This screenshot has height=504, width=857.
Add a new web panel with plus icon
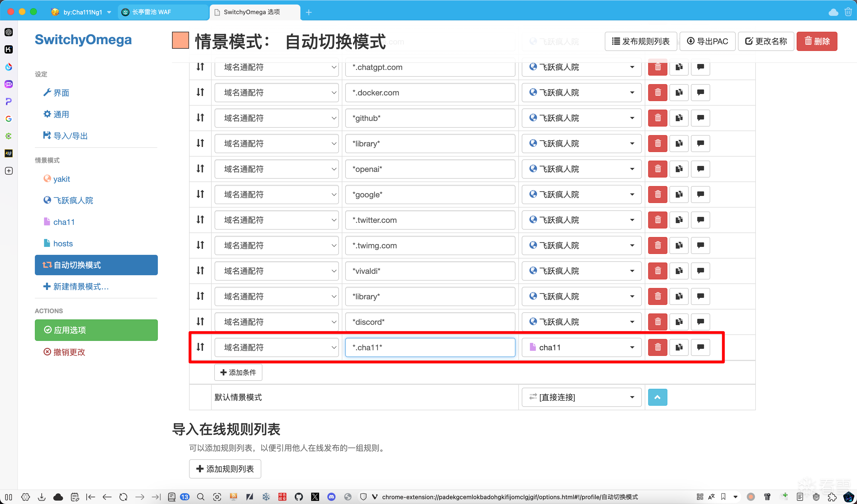pyautogui.click(x=9, y=171)
